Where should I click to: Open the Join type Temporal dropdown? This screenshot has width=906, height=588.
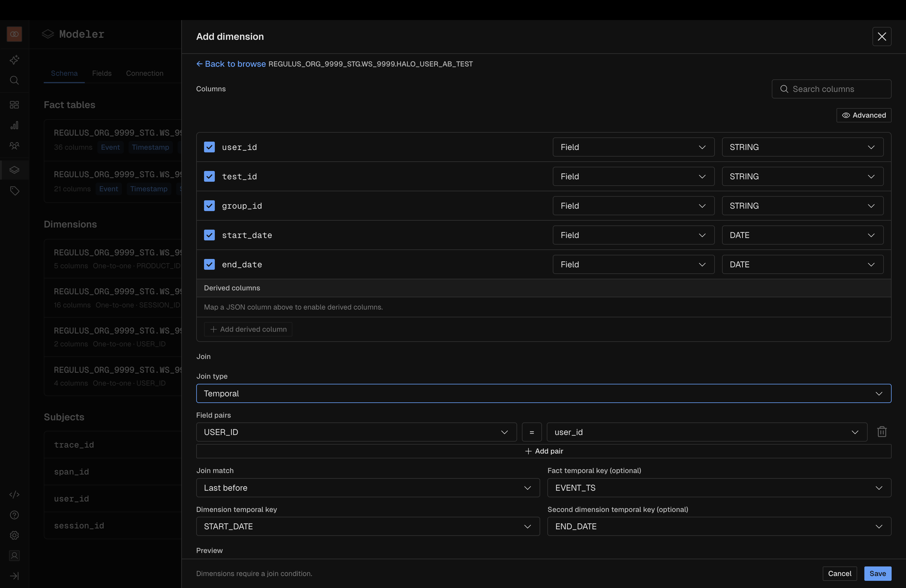click(543, 393)
